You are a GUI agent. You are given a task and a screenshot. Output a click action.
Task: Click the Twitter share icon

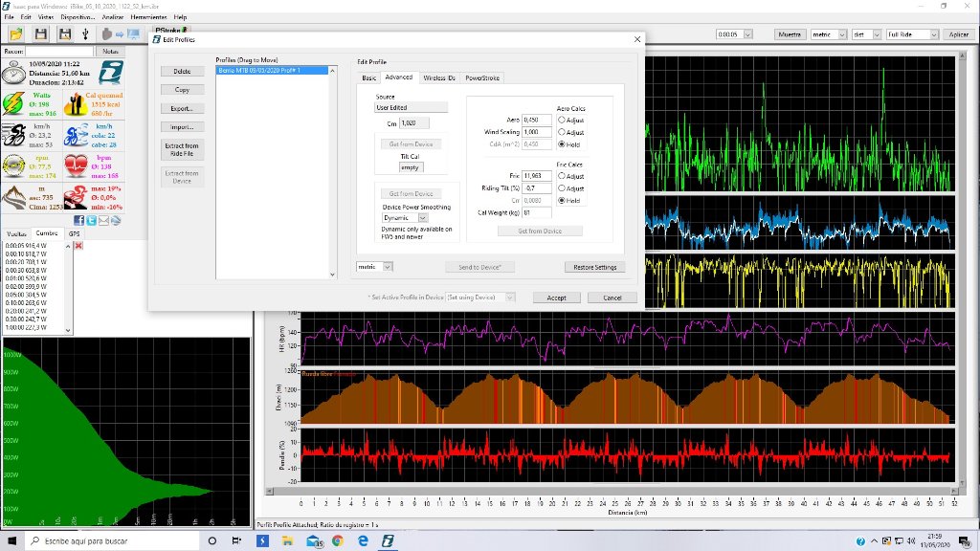[x=91, y=220]
